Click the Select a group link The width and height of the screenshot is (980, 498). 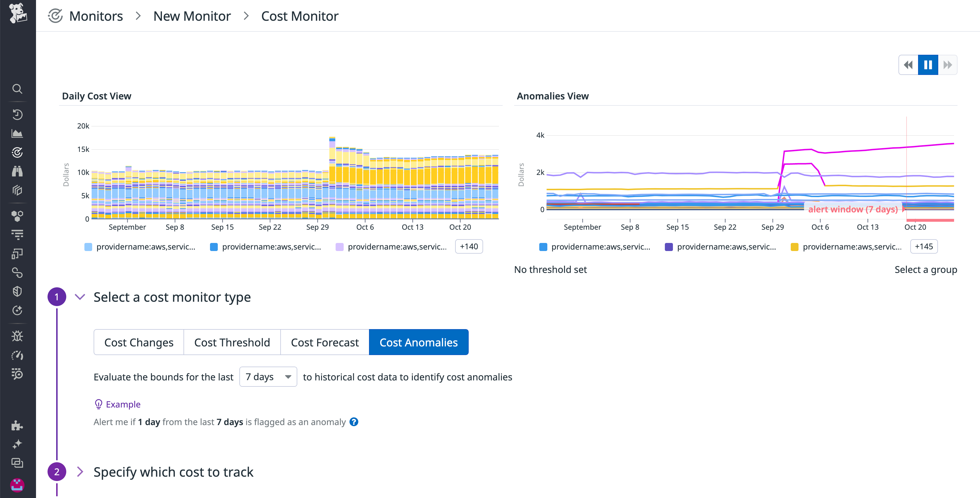click(926, 269)
